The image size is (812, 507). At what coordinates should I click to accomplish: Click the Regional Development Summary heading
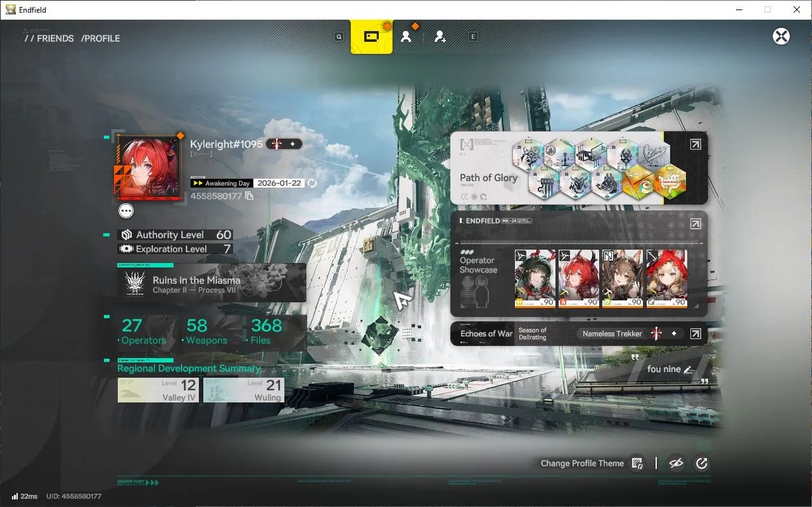(x=189, y=368)
